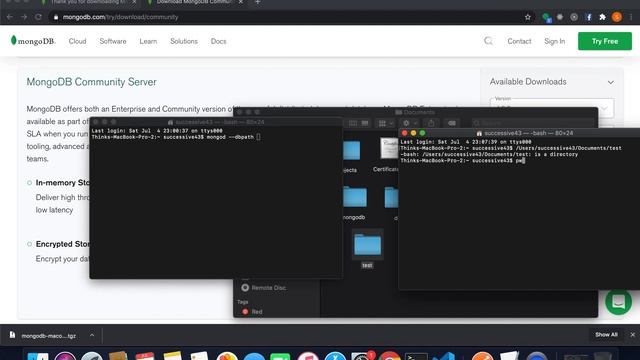Collapse the Available Downloads panel chevron

click(611, 82)
